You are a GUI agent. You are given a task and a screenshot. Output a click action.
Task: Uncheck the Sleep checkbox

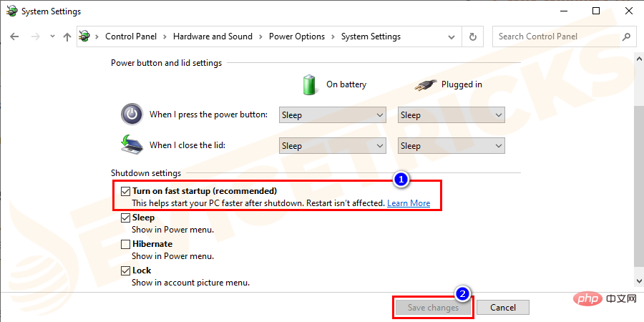(126, 218)
